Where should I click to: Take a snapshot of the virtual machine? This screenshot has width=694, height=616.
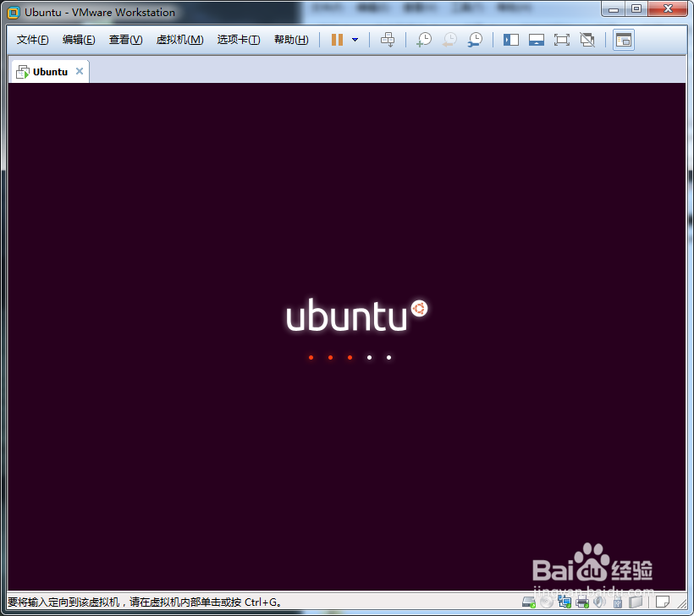click(x=424, y=40)
